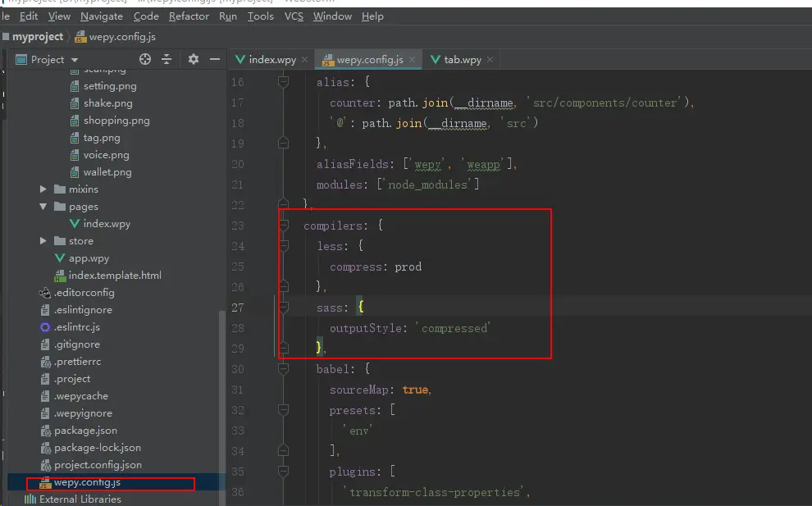Open the Run menu
Viewport: 812px width, 506px height.
(x=228, y=16)
